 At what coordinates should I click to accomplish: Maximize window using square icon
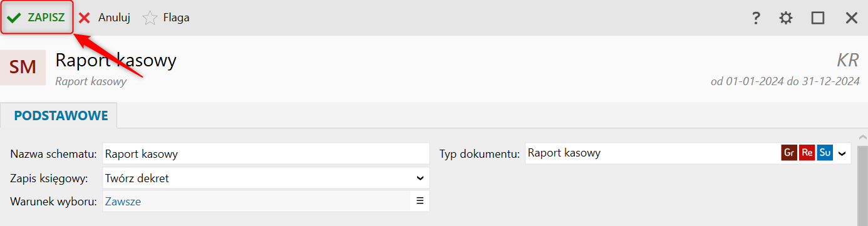tap(818, 18)
